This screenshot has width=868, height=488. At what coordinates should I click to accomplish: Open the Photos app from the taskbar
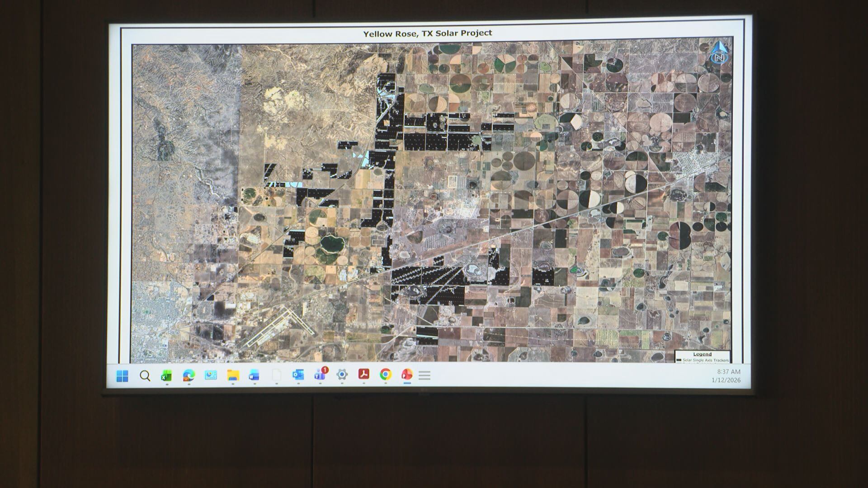211,376
